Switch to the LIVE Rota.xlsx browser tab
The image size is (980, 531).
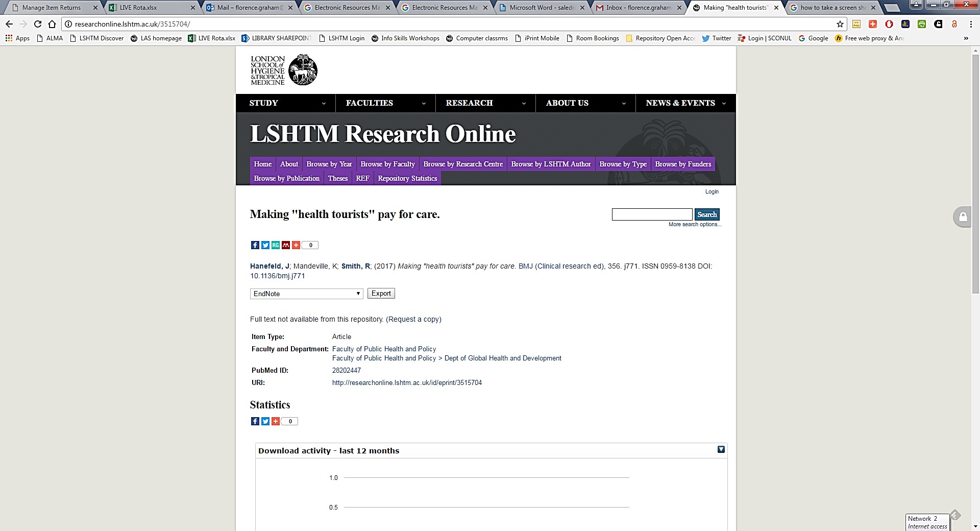[148, 8]
